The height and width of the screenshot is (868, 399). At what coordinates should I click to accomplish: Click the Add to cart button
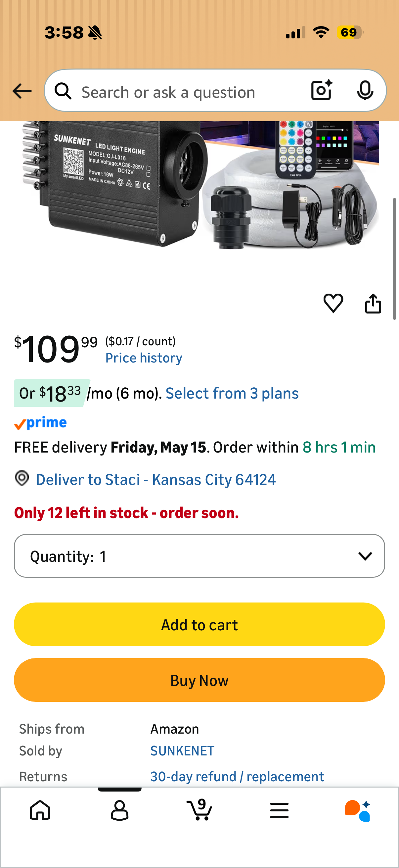coord(199,624)
